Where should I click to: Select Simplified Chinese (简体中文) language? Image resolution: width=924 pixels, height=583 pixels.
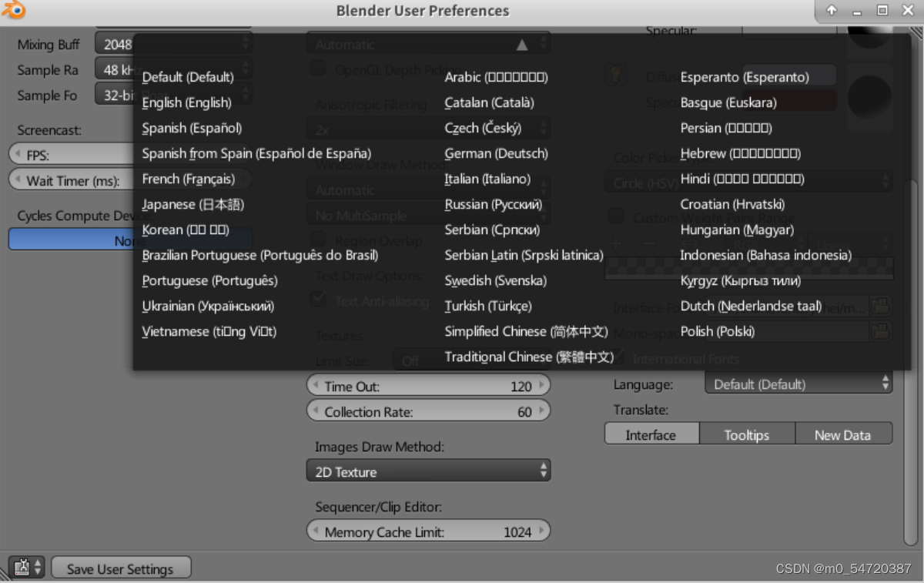[x=526, y=331]
